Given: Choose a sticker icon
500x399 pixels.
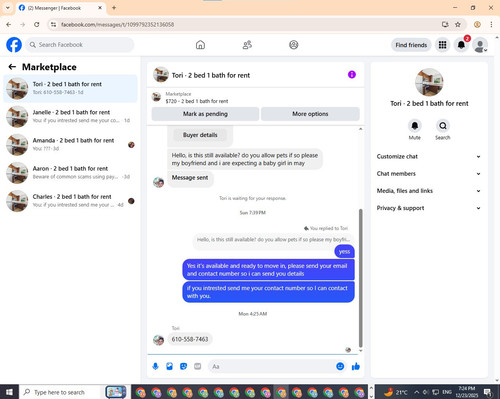Looking at the screenshot, I should pyautogui.click(x=183, y=366).
